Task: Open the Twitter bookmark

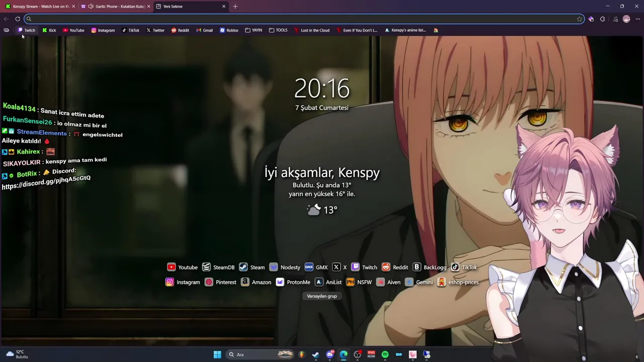Action: [x=155, y=30]
